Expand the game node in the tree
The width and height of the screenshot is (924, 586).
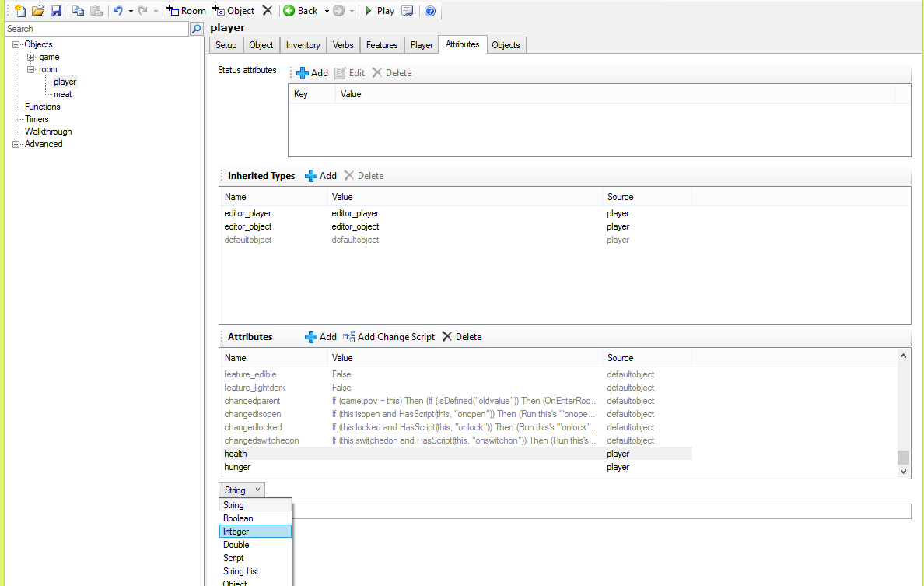[x=31, y=57]
